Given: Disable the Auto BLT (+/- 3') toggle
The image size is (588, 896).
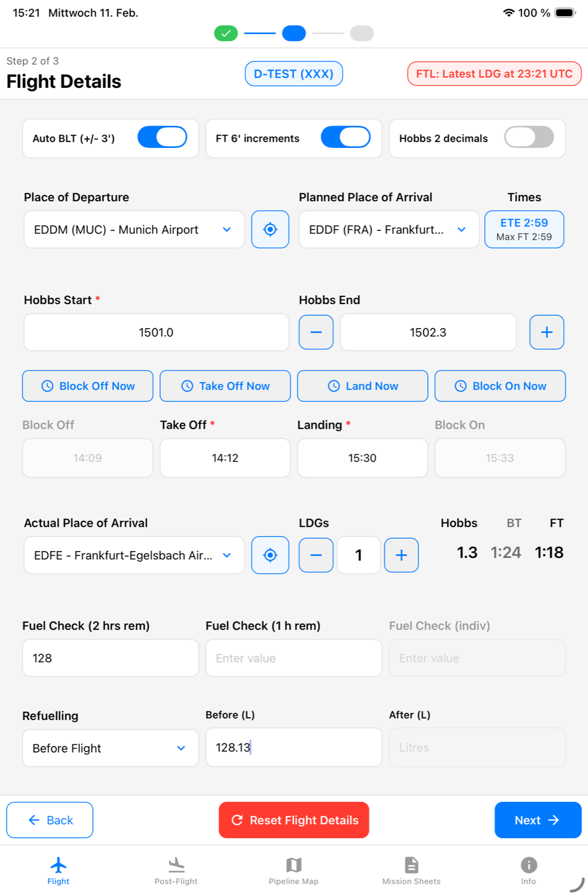Looking at the screenshot, I should [162, 138].
